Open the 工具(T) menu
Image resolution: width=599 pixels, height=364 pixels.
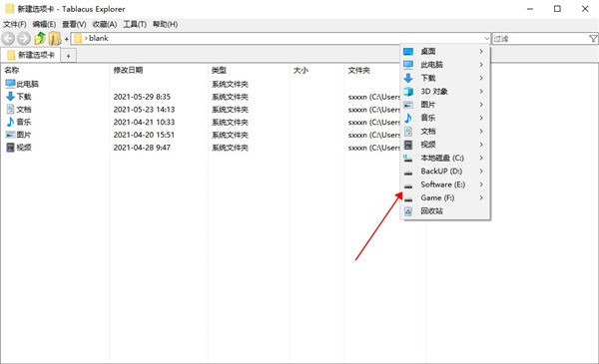point(135,24)
